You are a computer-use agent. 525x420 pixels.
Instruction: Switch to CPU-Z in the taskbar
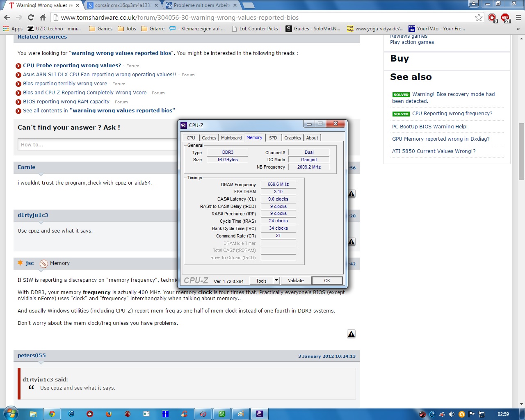(x=260, y=414)
